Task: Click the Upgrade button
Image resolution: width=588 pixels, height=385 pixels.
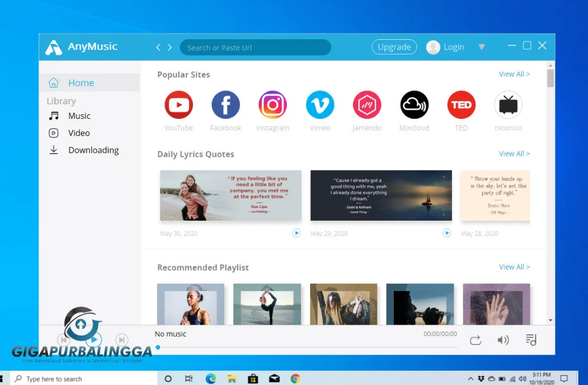Action: pyautogui.click(x=394, y=47)
